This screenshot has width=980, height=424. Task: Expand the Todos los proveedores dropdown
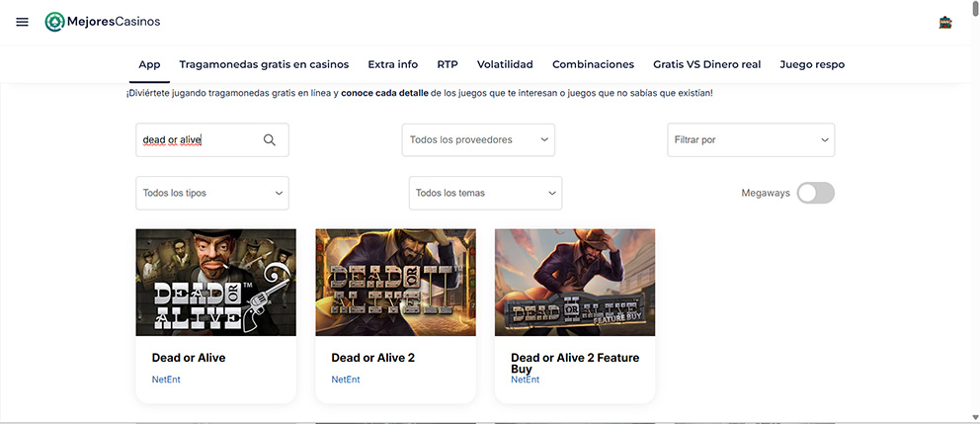coord(478,140)
